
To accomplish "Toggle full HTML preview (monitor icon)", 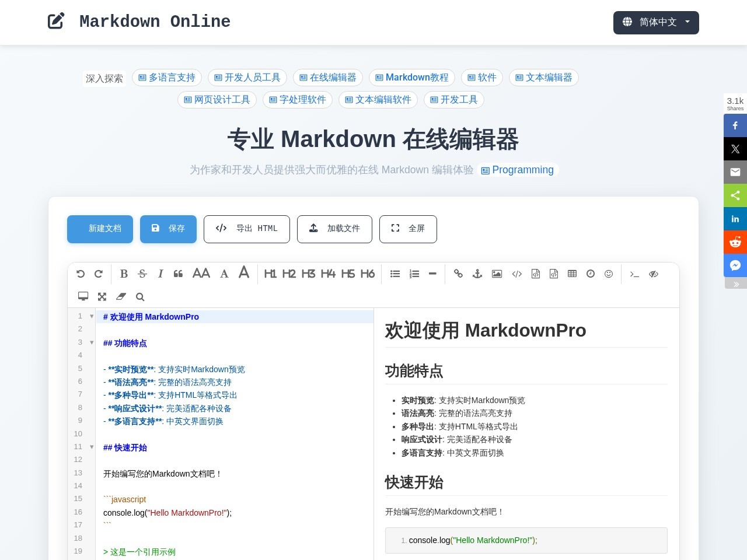I will (x=83, y=296).
